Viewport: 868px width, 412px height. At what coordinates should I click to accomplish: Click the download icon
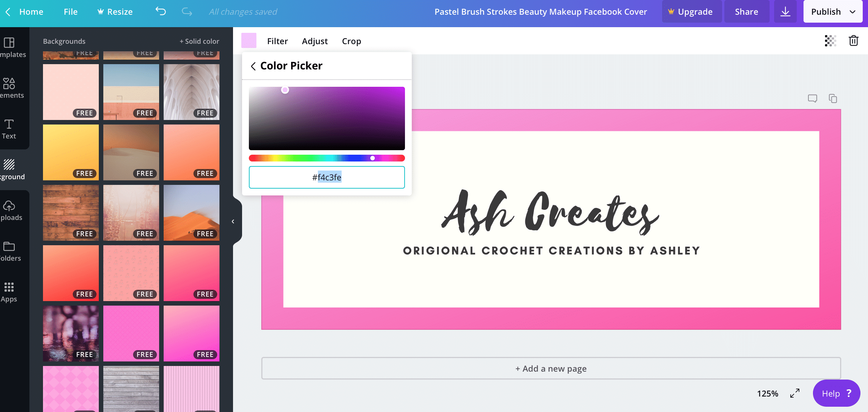(785, 12)
